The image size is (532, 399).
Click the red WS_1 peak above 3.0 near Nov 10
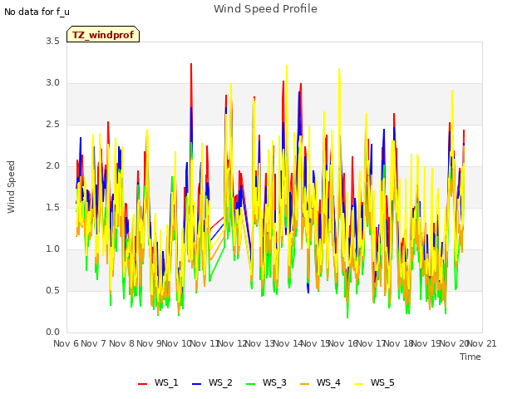[x=191, y=65]
